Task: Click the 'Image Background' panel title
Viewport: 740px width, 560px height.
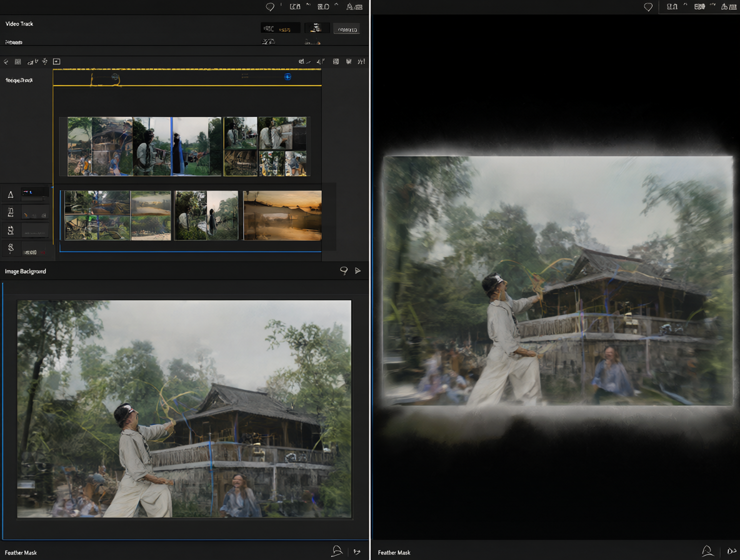Action: pyautogui.click(x=26, y=271)
